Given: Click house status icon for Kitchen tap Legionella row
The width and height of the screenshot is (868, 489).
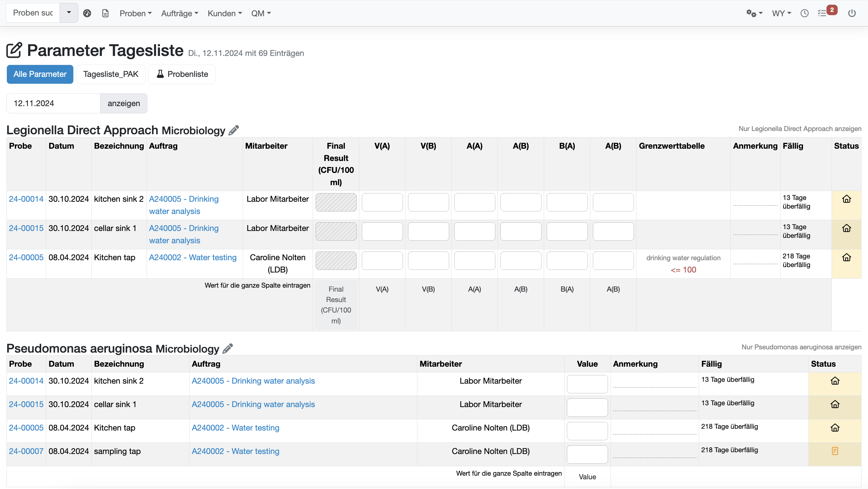Looking at the screenshot, I should coord(846,258).
